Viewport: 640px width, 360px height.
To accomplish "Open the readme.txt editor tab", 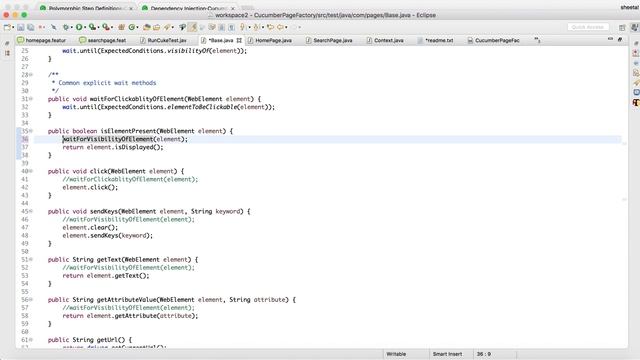I will coord(436,40).
